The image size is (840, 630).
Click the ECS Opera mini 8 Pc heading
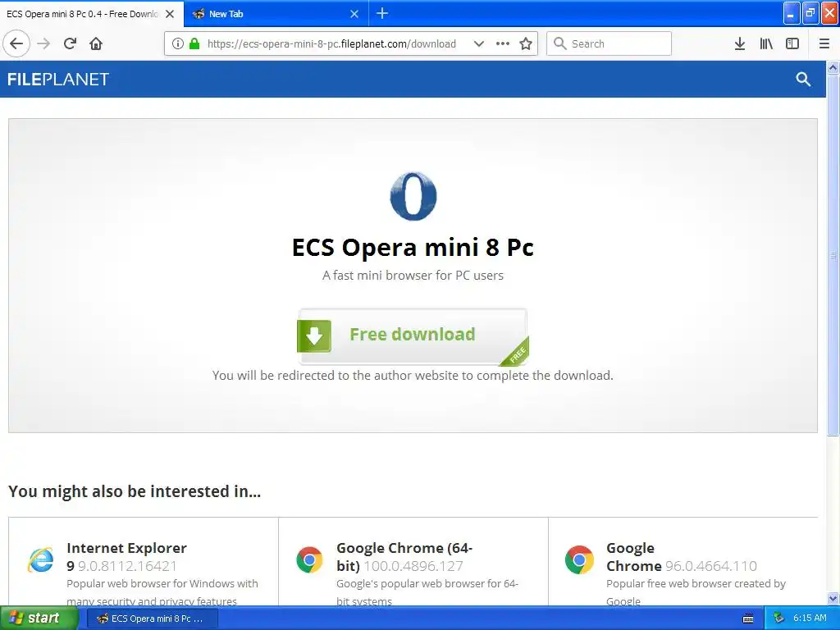(413, 247)
